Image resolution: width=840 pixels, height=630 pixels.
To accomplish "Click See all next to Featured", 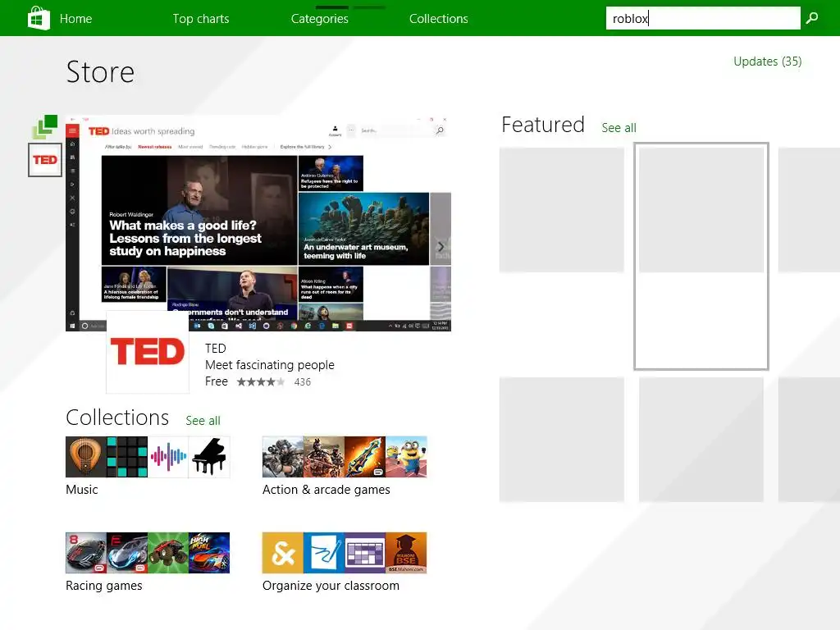I will (619, 128).
